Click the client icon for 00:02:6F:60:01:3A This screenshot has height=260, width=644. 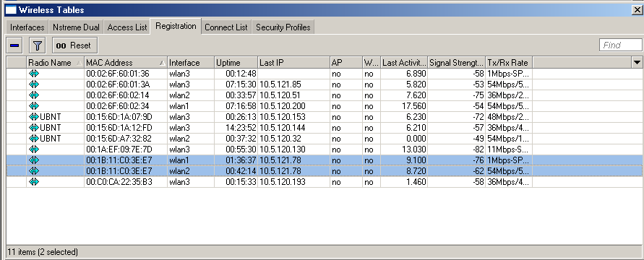coord(34,84)
